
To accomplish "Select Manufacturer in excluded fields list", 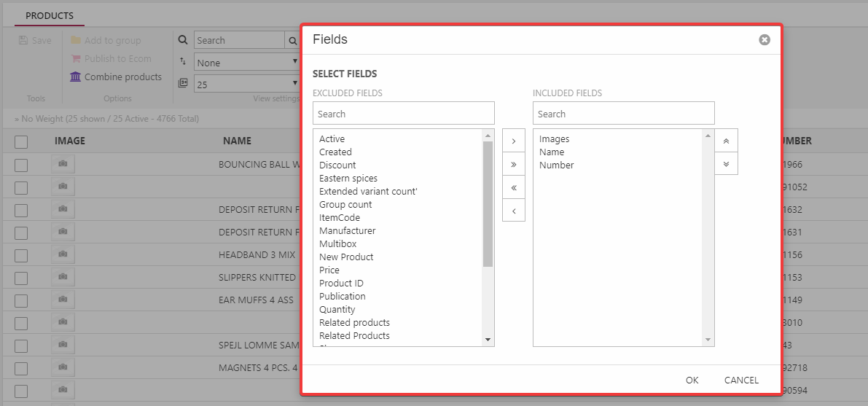I will pyautogui.click(x=347, y=231).
